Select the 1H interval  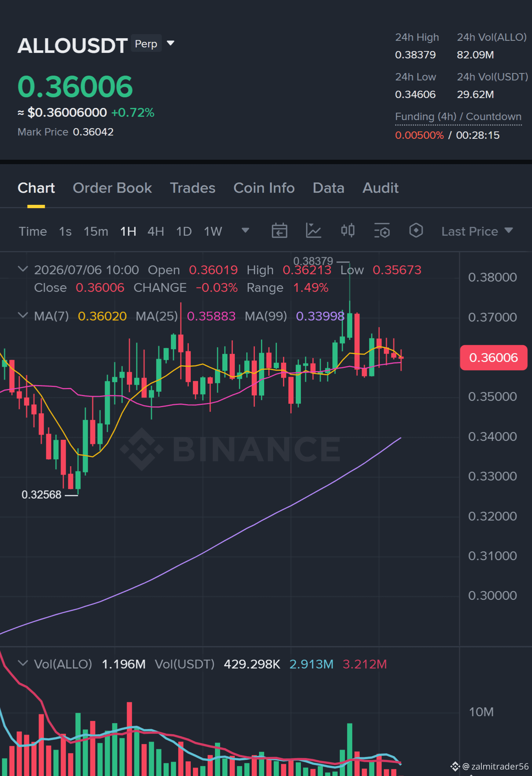click(128, 231)
